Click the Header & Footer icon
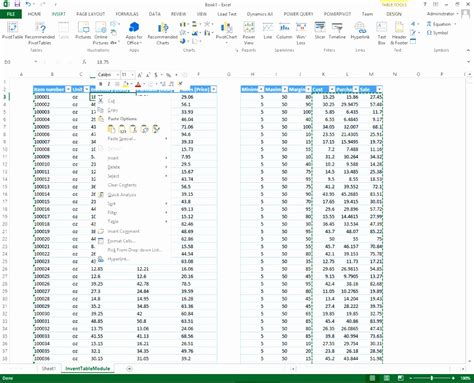This screenshot has width=474, height=383. 399,33
